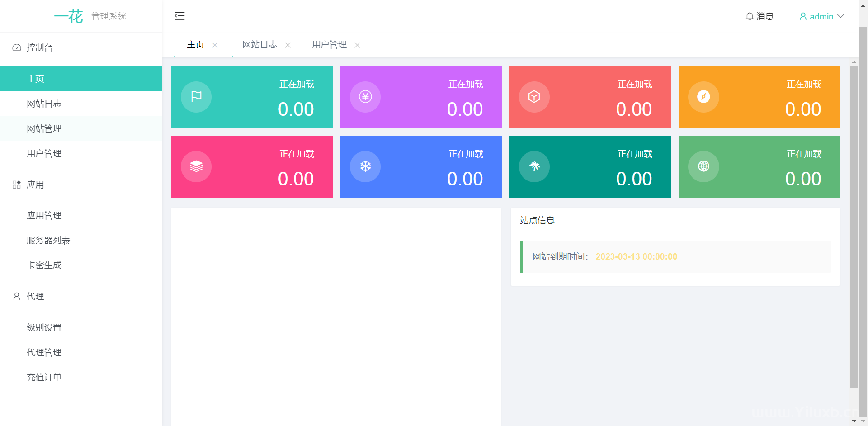868x426 pixels.
Task: Click 0.00 value on pink card
Action: pyautogui.click(x=296, y=179)
